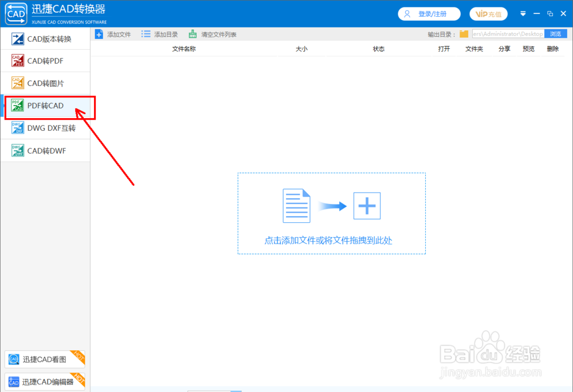Click the 登录/注册 login button
Screen dimensions: 573x392
[x=429, y=14]
